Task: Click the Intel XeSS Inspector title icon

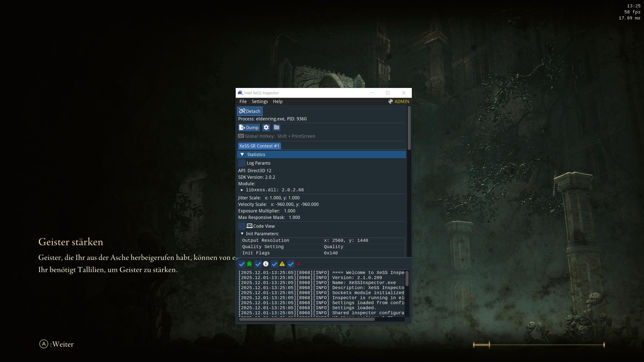Action: coord(240,93)
